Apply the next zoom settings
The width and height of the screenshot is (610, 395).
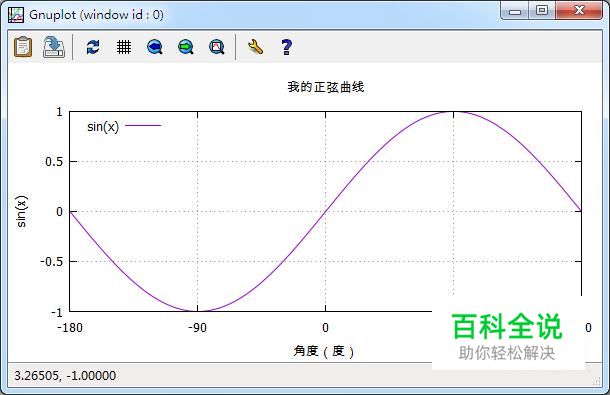186,47
